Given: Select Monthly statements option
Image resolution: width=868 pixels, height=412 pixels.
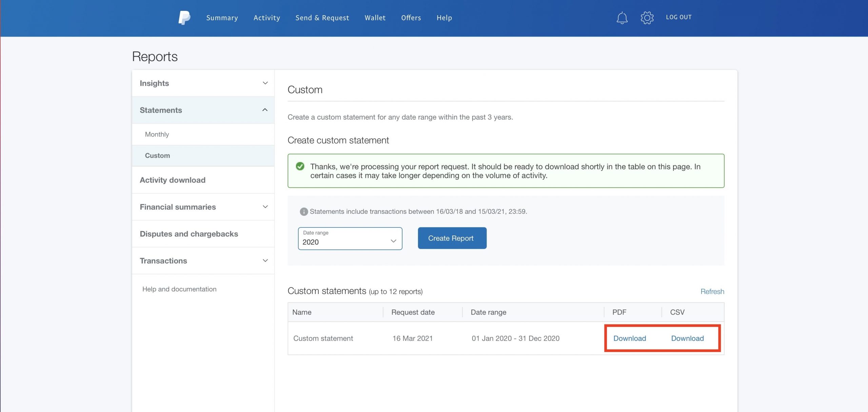Looking at the screenshot, I should [x=157, y=134].
